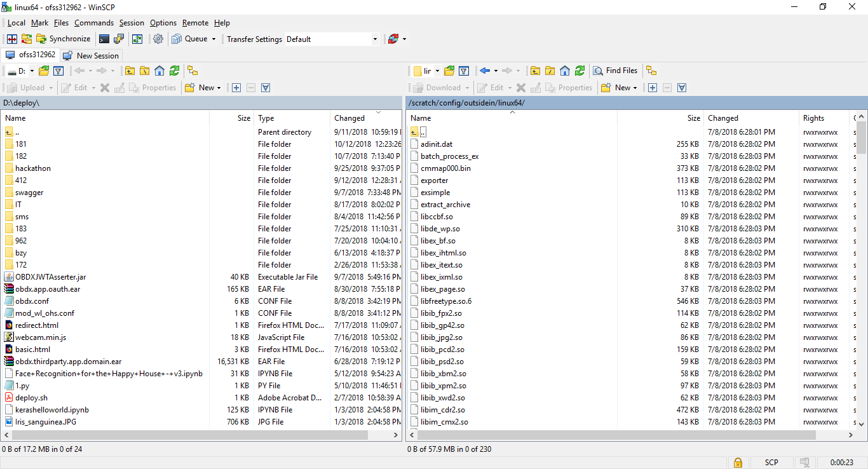Expand the Queue dropdown arrow

tap(214, 39)
